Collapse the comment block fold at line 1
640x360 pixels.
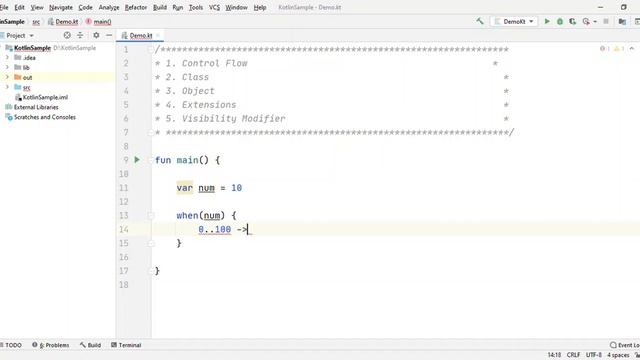(x=151, y=50)
